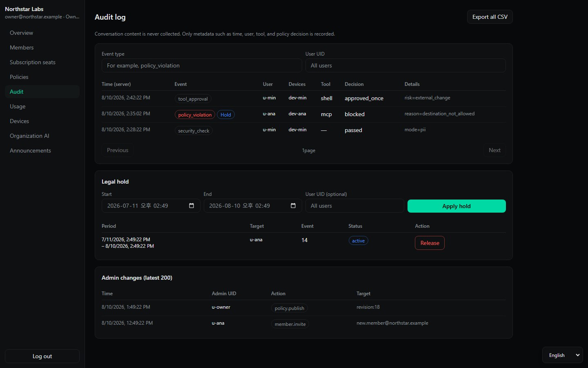Click the Previous page button

click(118, 150)
